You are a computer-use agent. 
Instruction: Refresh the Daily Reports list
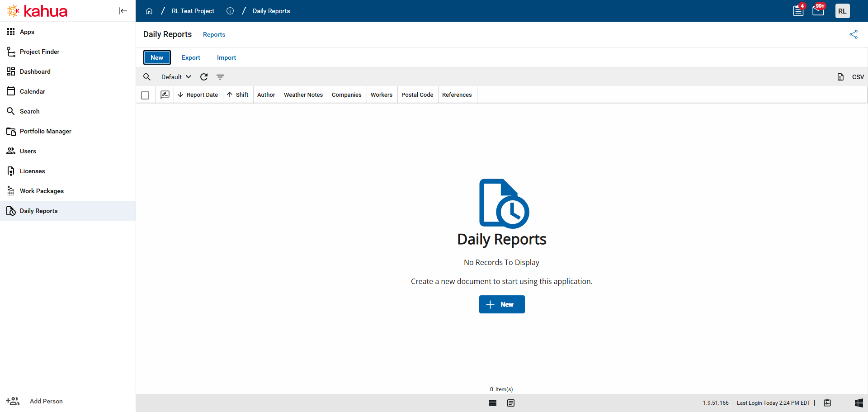[x=204, y=77]
